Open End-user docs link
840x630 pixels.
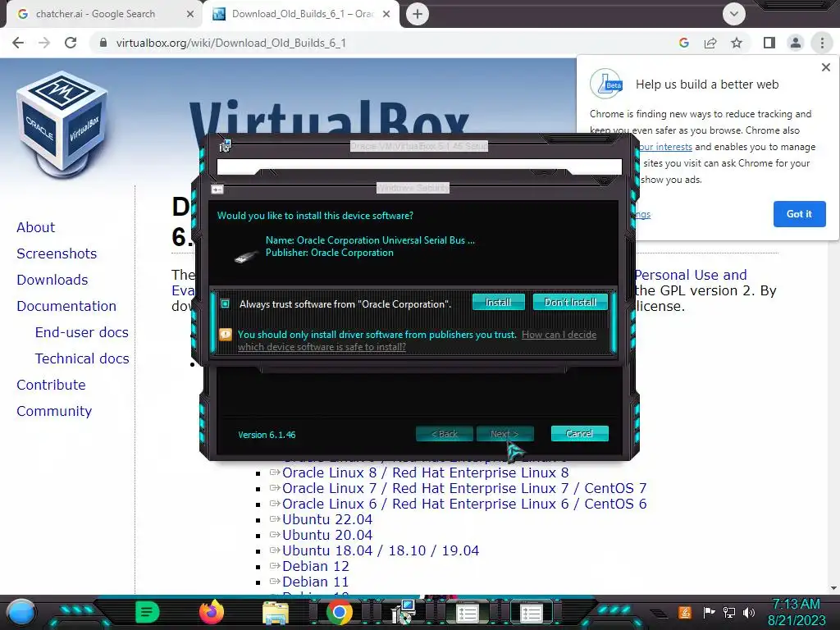(x=81, y=332)
